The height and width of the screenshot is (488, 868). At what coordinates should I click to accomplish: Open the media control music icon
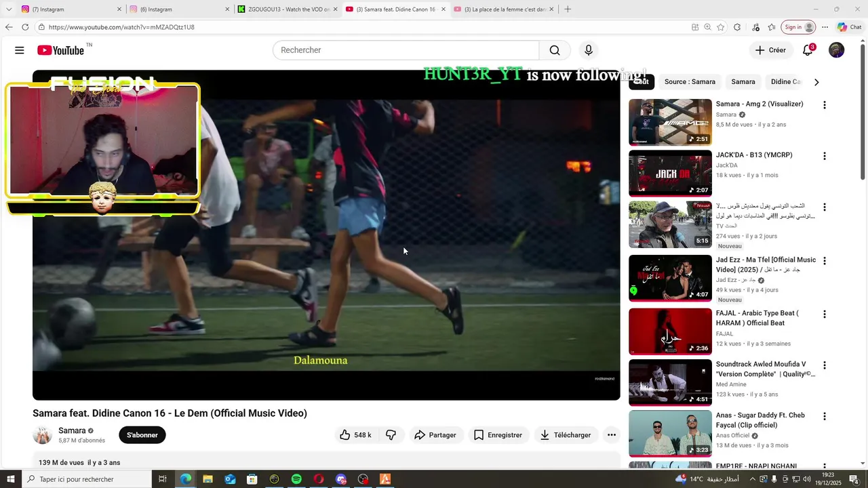click(755, 27)
